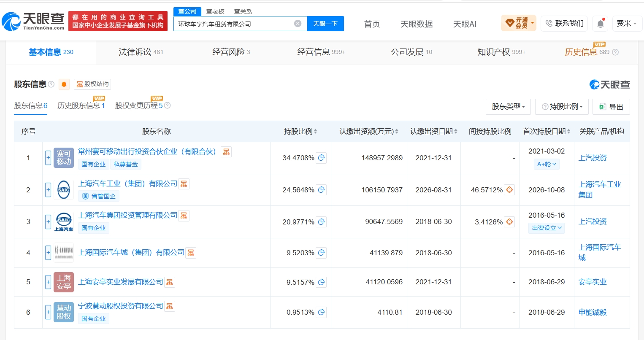Viewport: 644px width, 340px height.
Task: Click the 开通会员 membership button
Action: pos(518,23)
